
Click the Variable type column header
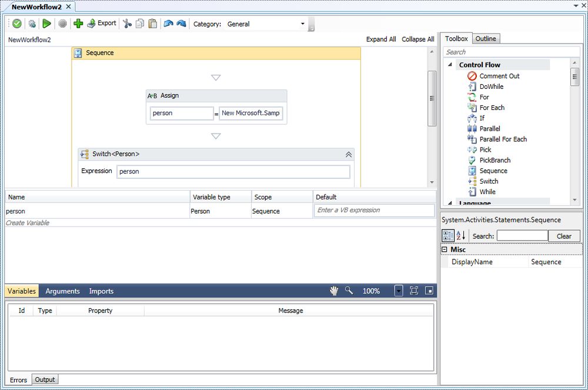pos(220,197)
